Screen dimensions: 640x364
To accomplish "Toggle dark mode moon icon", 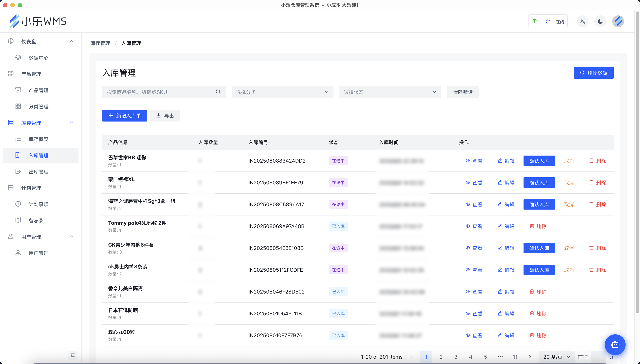I will [600, 21].
